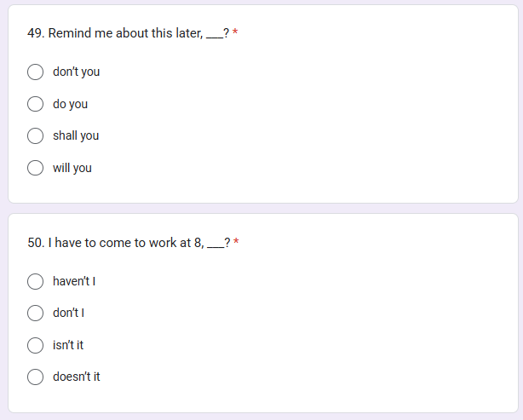Select the "haven't I" radio button

(36, 281)
